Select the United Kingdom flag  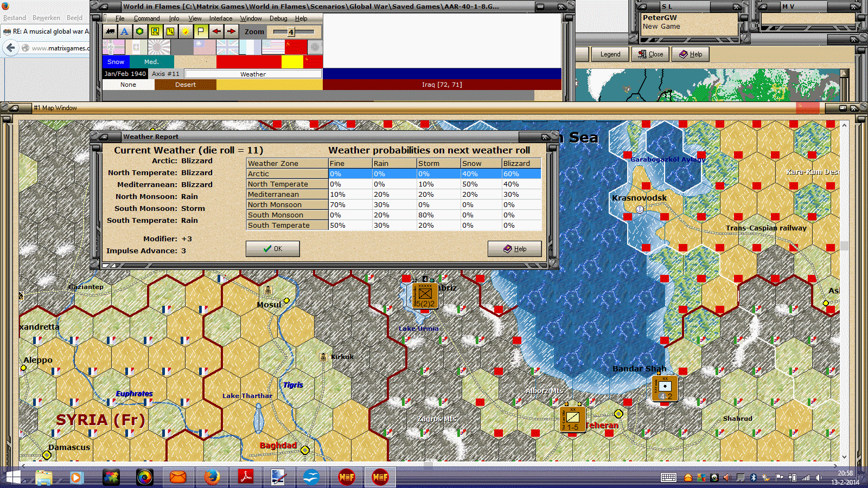(227, 47)
